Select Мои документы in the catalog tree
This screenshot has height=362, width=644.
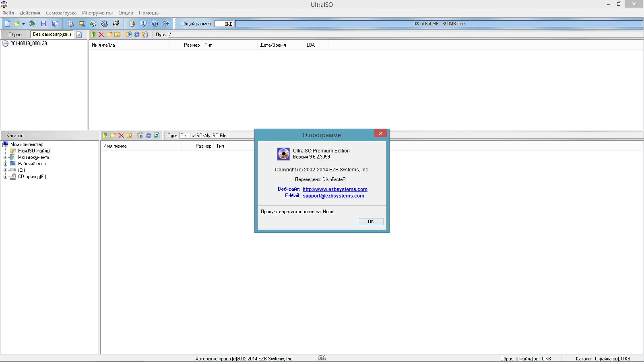(34, 157)
